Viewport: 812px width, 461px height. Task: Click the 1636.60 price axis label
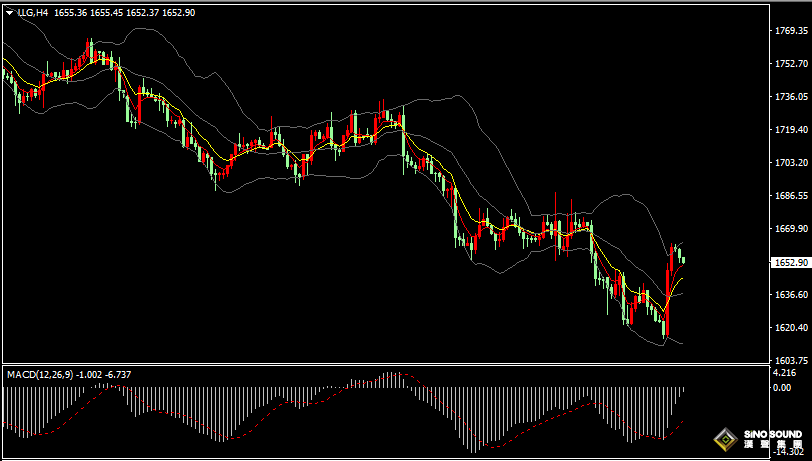(791, 295)
